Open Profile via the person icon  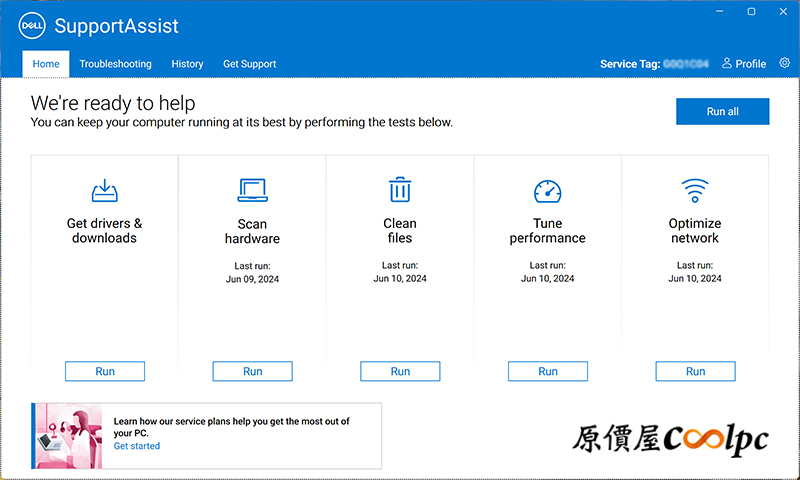tap(727, 63)
